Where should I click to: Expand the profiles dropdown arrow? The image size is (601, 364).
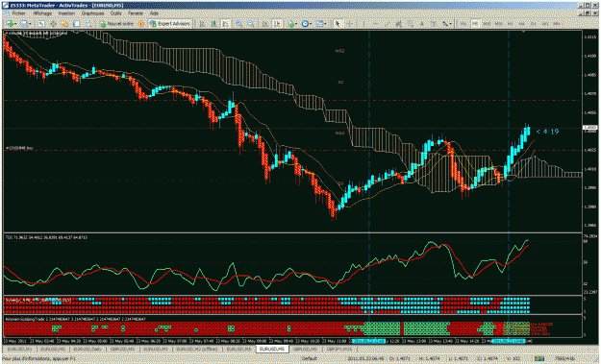[x=30, y=24]
